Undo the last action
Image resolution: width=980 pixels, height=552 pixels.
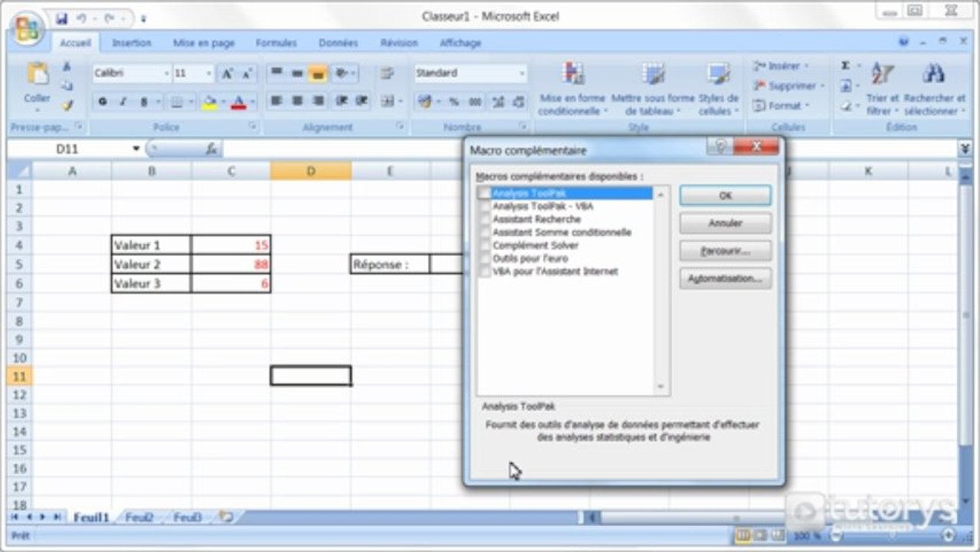[x=81, y=17]
